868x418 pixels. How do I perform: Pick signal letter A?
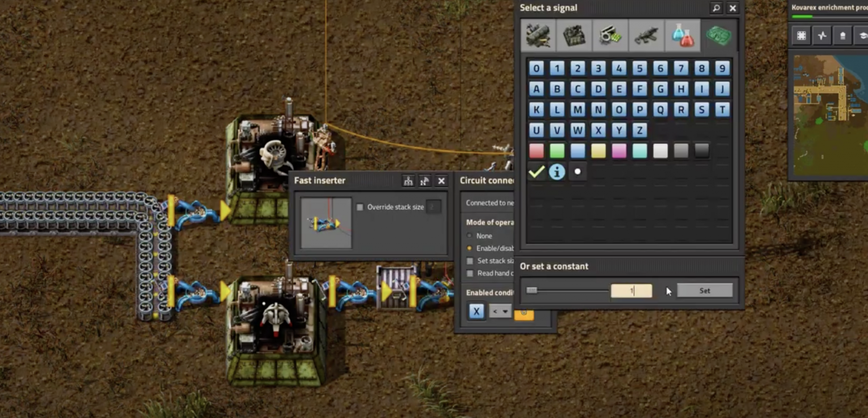[x=536, y=89]
